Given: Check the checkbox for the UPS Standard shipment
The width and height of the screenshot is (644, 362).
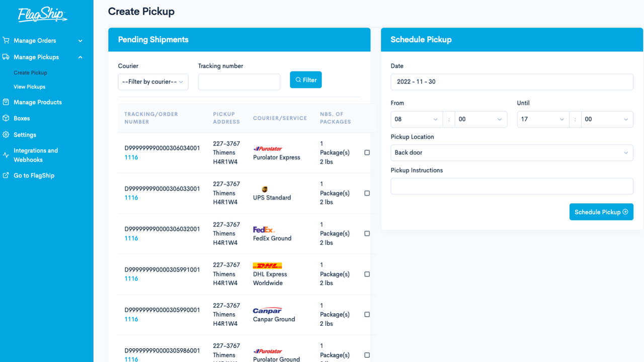Looking at the screenshot, I should (x=367, y=193).
